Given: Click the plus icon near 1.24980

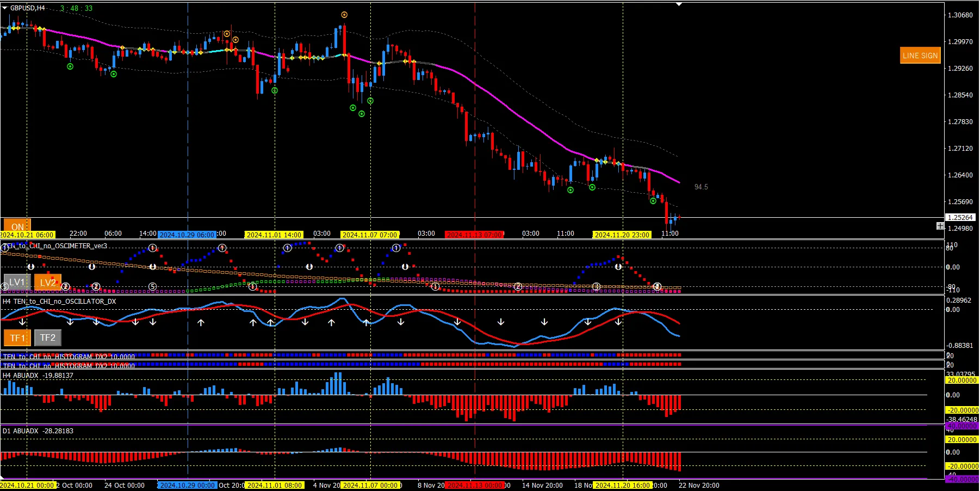Looking at the screenshot, I should pyautogui.click(x=940, y=226).
